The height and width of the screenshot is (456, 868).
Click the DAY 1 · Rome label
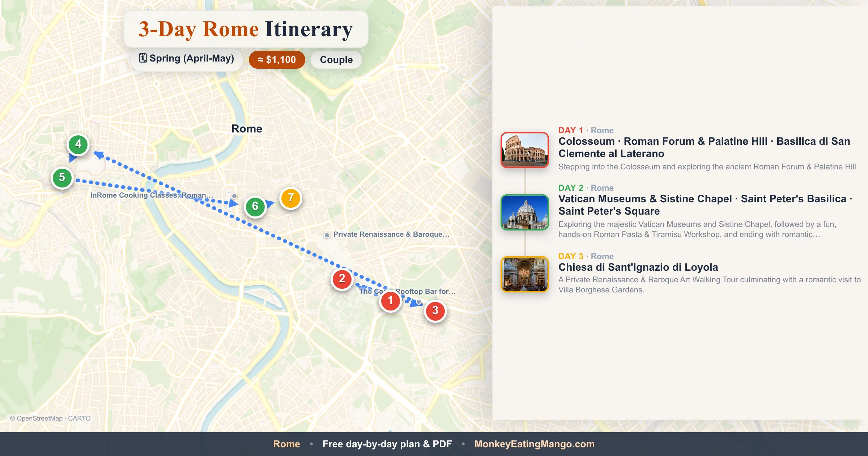tap(586, 130)
